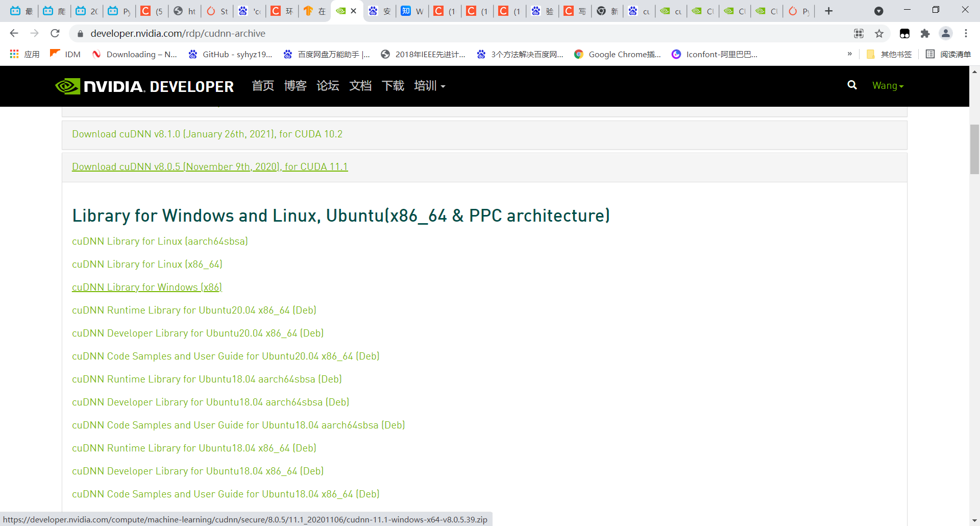Click the black extension icon beside puzzle icon
This screenshot has width=980, height=526.
(x=904, y=34)
